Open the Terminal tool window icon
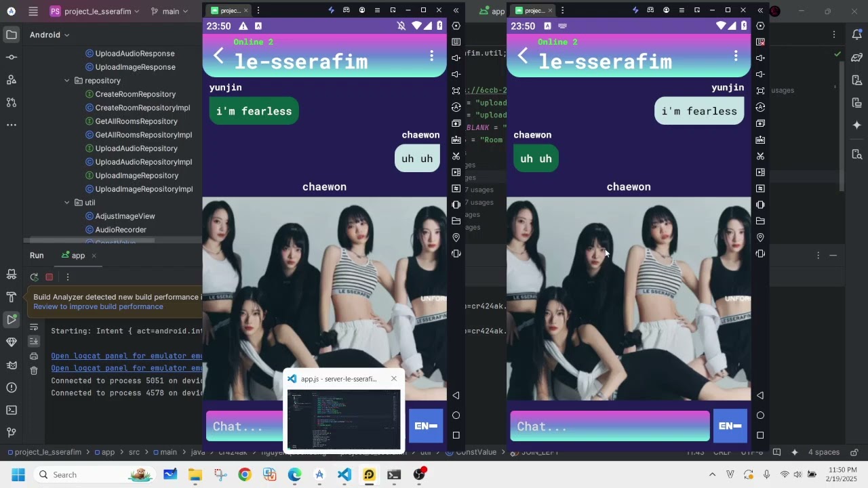The image size is (868, 488). (12, 410)
